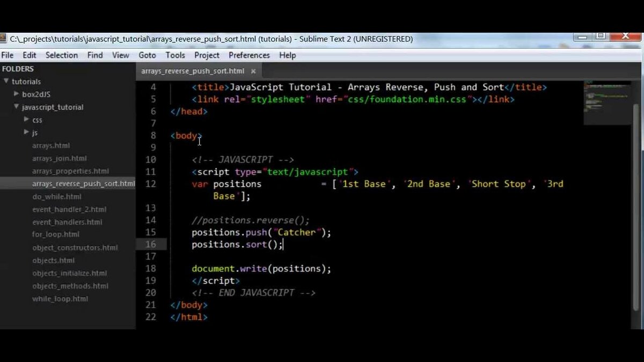Expand the box2dJS folder
The width and height of the screenshot is (644, 362).
click(x=17, y=94)
